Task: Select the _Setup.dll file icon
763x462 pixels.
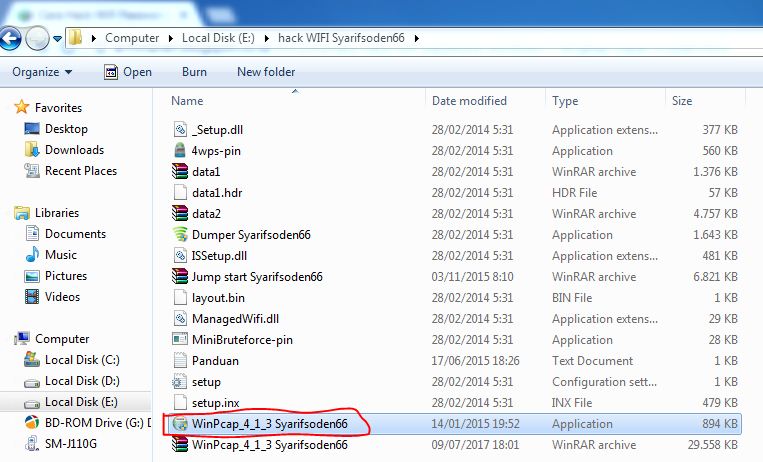Action: click(x=180, y=129)
